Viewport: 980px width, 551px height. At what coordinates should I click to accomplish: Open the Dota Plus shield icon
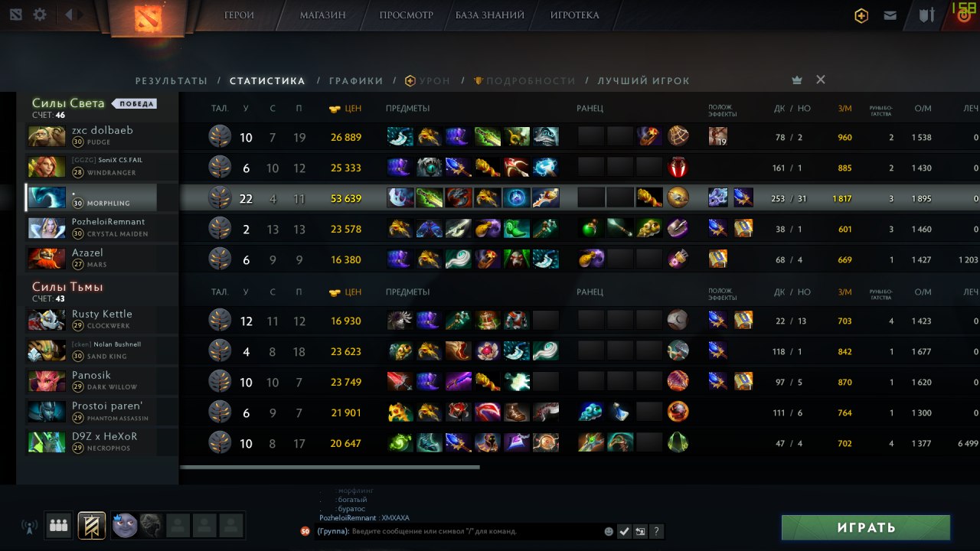coord(861,15)
